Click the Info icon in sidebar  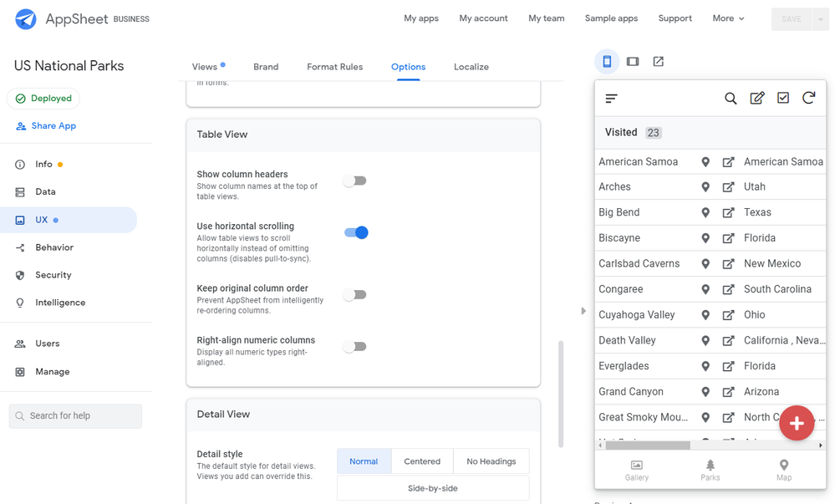tap(20, 165)
